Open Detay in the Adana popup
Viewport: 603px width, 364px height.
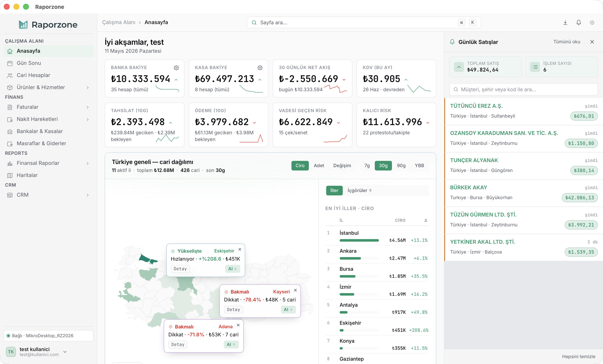point(178,345)
